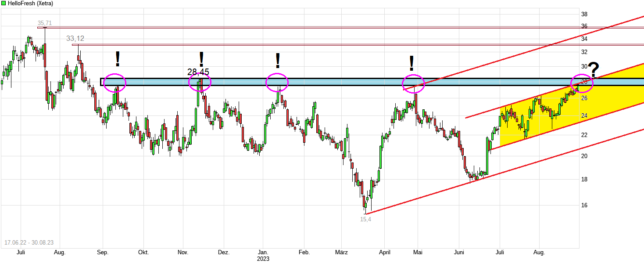The width and height of the screenshot is (644, 267).
Task: Click the April month label
Action: coord(385,253)
